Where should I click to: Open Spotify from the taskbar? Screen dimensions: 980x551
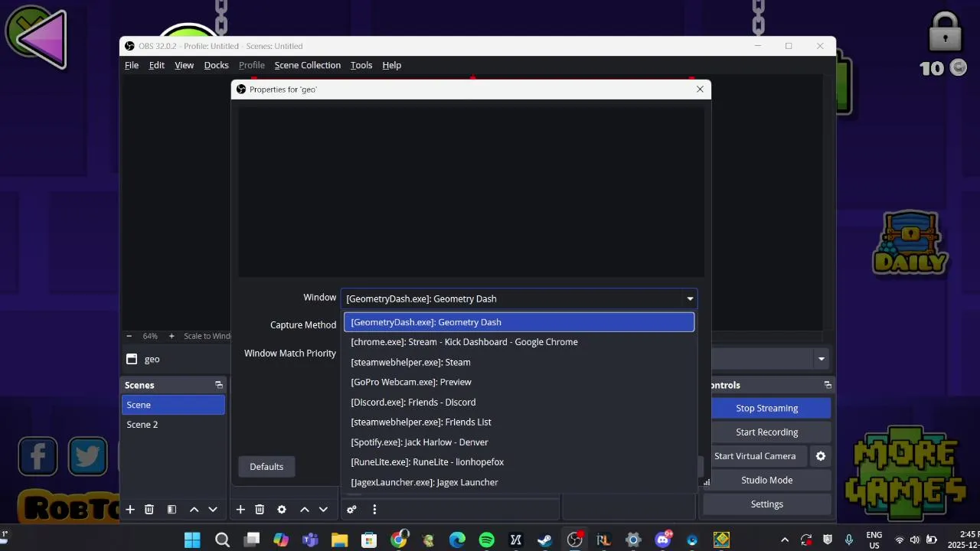pyautogui.click(x=487, y=540)
